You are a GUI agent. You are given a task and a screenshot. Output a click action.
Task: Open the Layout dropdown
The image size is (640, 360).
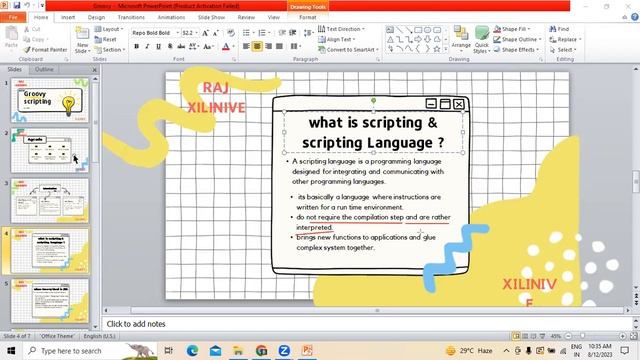pos(109,29)
